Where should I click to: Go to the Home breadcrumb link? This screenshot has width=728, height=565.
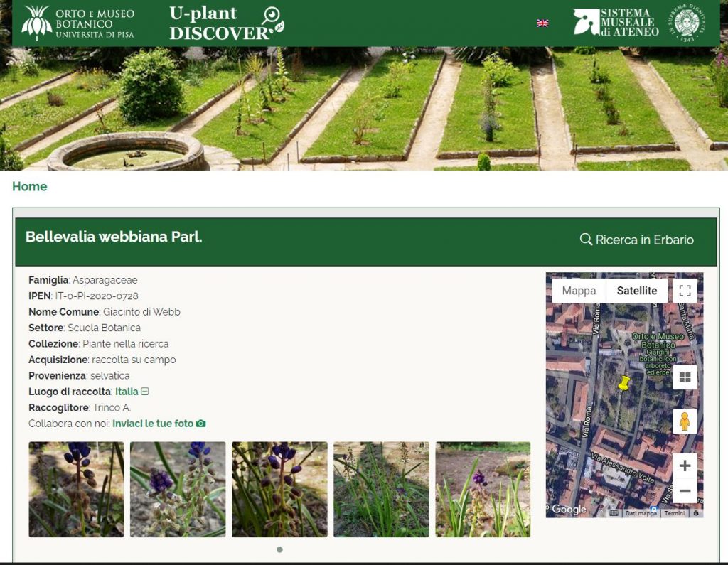click(x=30, y=186)
